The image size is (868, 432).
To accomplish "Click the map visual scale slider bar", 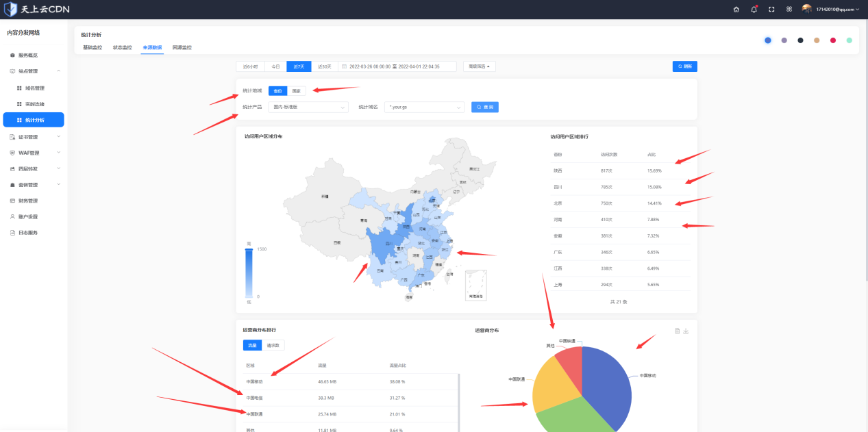I will [249, 272].
